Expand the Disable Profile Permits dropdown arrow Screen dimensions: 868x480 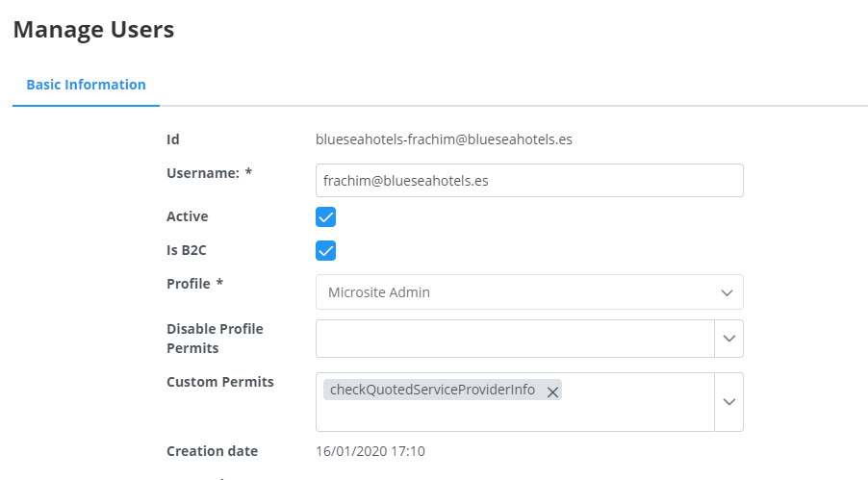[728, 339]
